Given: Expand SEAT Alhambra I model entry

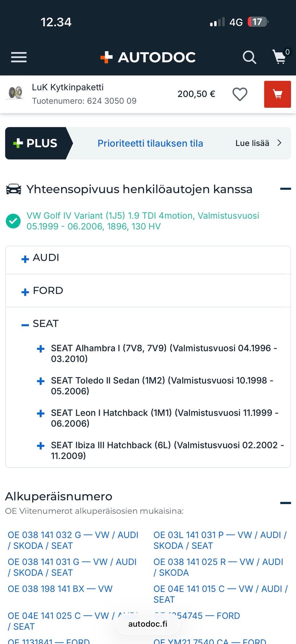Looking at the screenshot, I should coord(41,349).
